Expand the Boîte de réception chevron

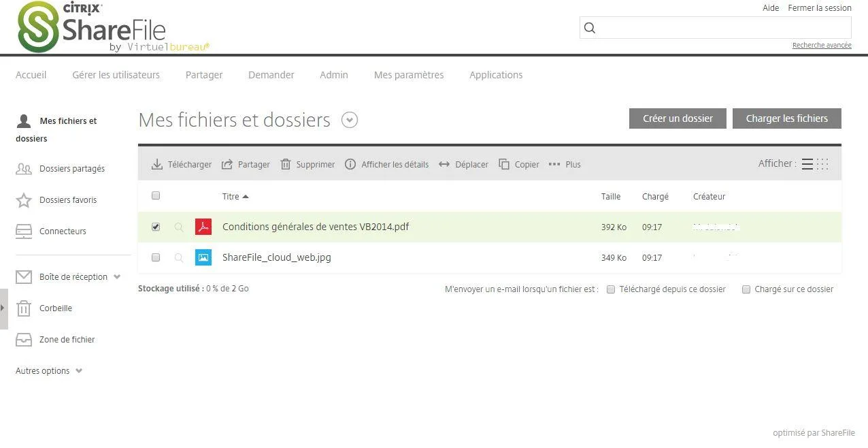click(x=117, y=277)
